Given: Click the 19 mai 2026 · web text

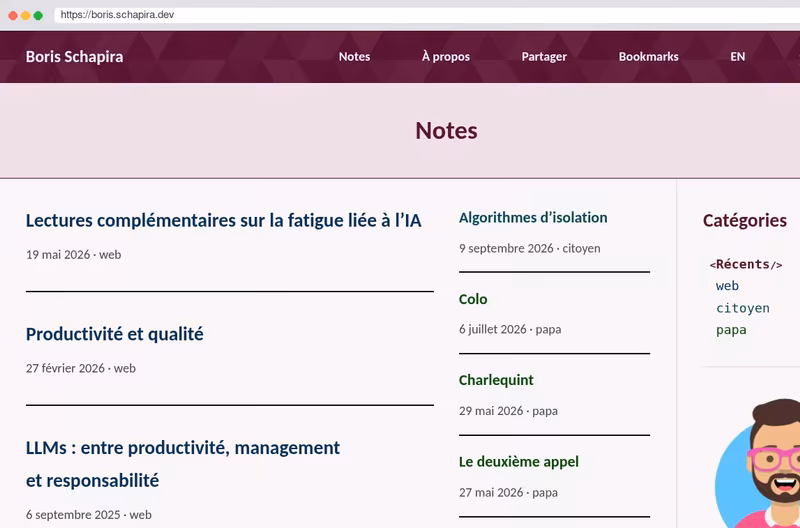Looking at the screenshot, I should click(73, 255).
